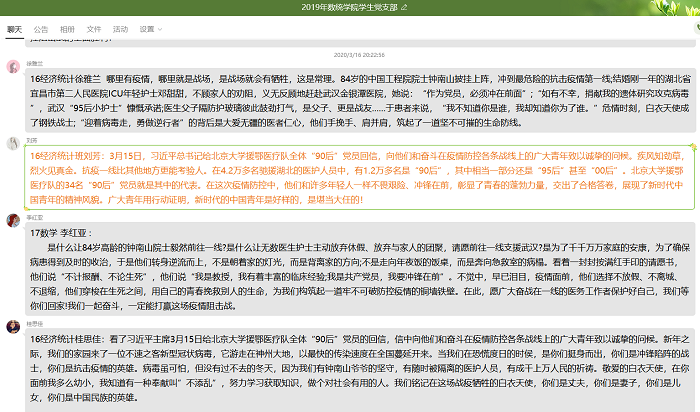700x412 pixels.
Task: Click sender name 桂思佳 above message
Action: point(34,324)
